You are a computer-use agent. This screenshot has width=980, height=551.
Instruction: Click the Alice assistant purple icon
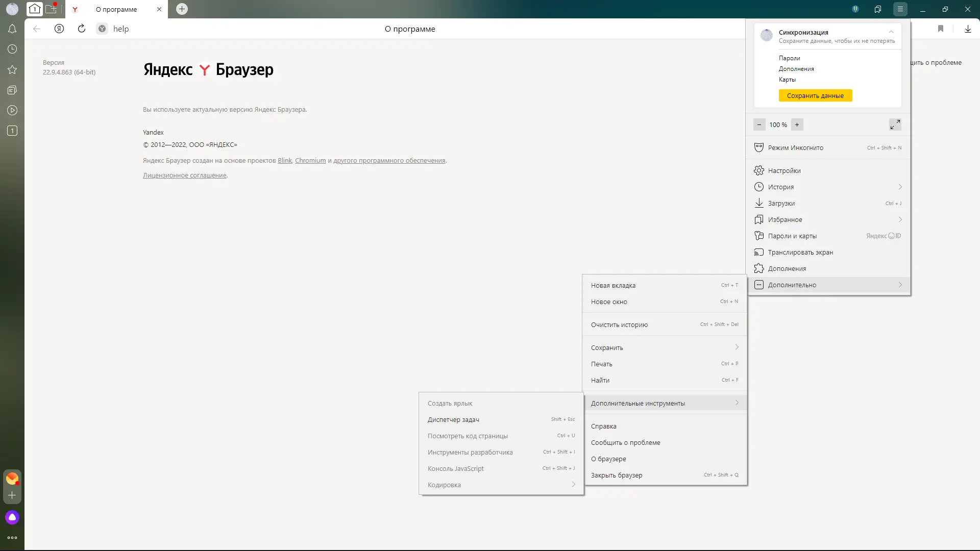coord(12,517)
